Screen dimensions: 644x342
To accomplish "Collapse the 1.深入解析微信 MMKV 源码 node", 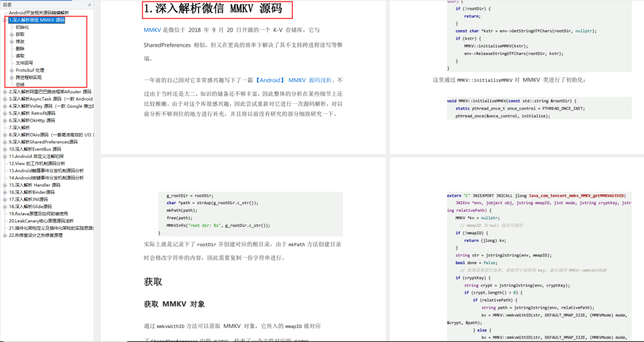I will pyautogui.click(x=5, y=20).
